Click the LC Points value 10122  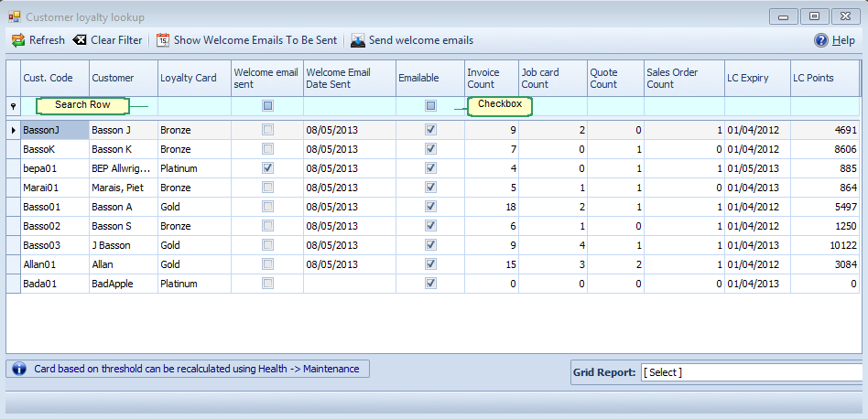tap(825, 245)
